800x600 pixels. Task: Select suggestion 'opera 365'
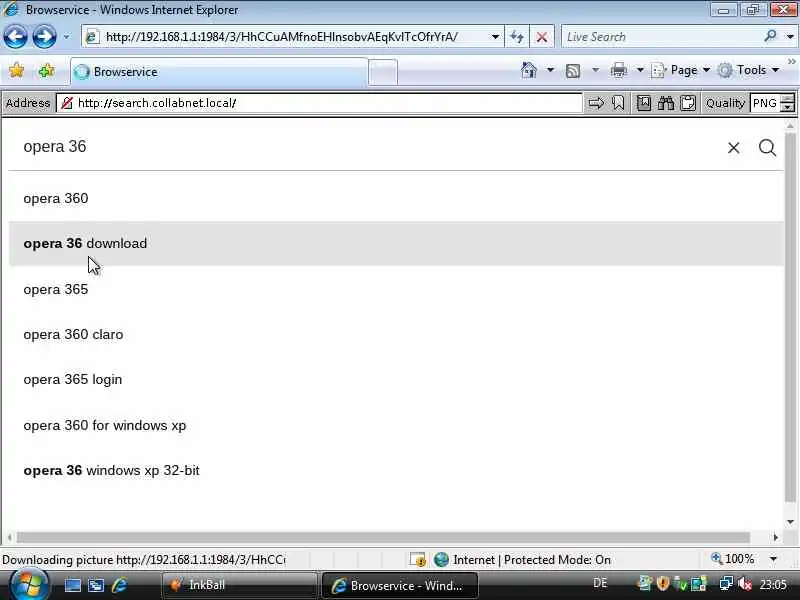coord(396,289)
